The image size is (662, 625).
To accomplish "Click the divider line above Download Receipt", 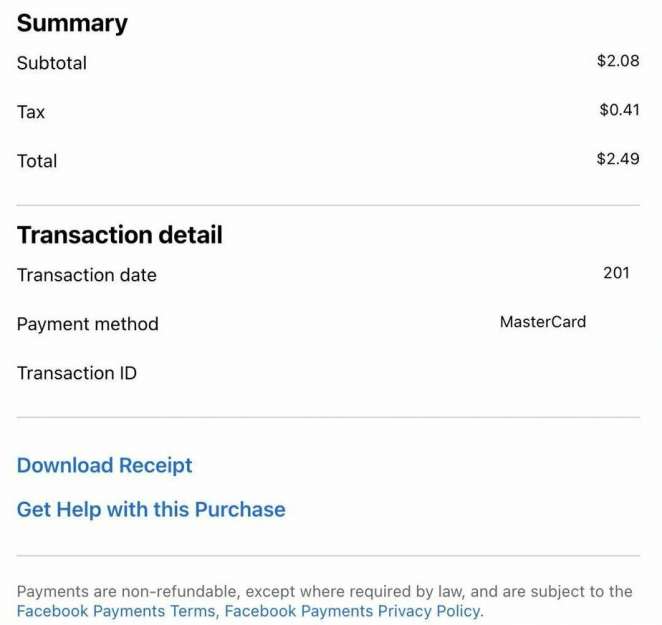I will [328, 417].
